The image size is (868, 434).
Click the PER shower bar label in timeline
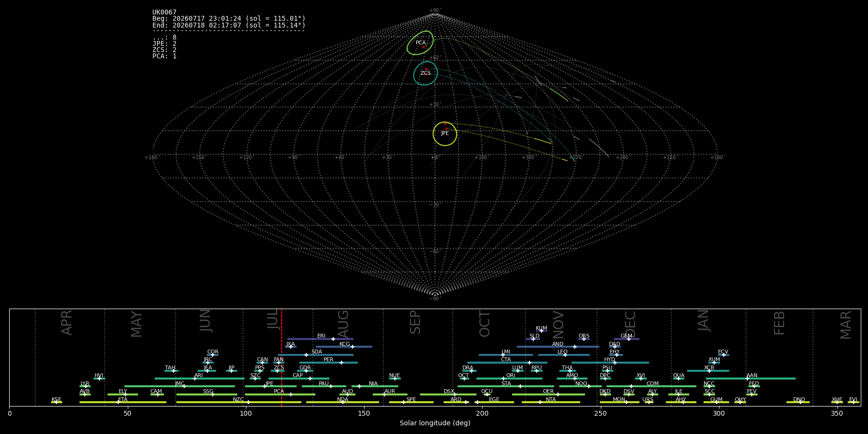328,360
